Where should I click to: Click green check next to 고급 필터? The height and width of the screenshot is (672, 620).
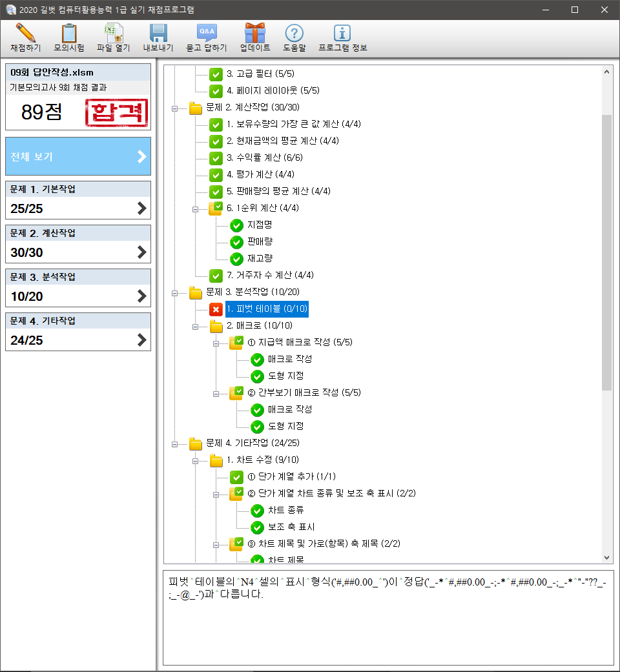click(x=216, y=74)
